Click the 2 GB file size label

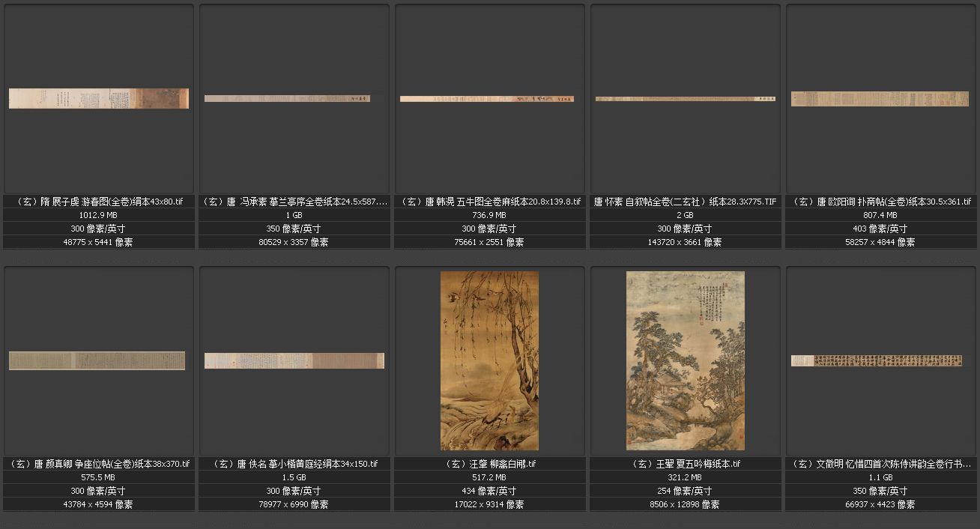pyautogui.click(x=685, y=215)
